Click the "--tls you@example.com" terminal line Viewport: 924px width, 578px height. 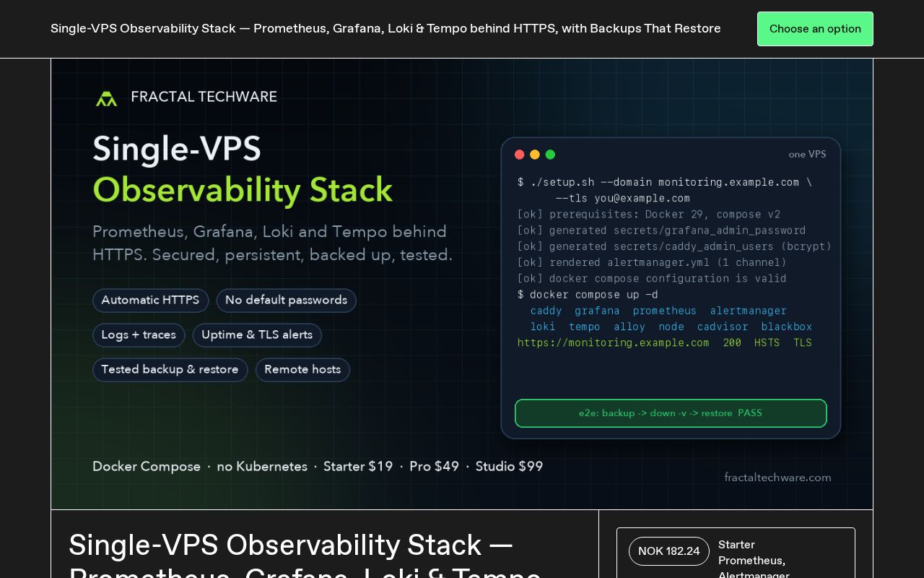pos(622,199)
